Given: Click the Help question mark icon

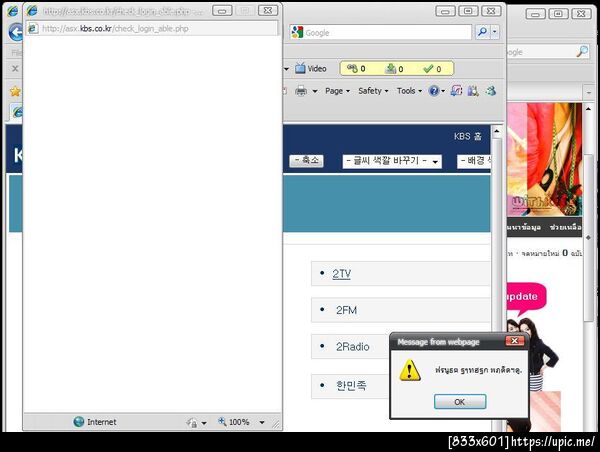Looking at the screenshot, I should (434, 91).
